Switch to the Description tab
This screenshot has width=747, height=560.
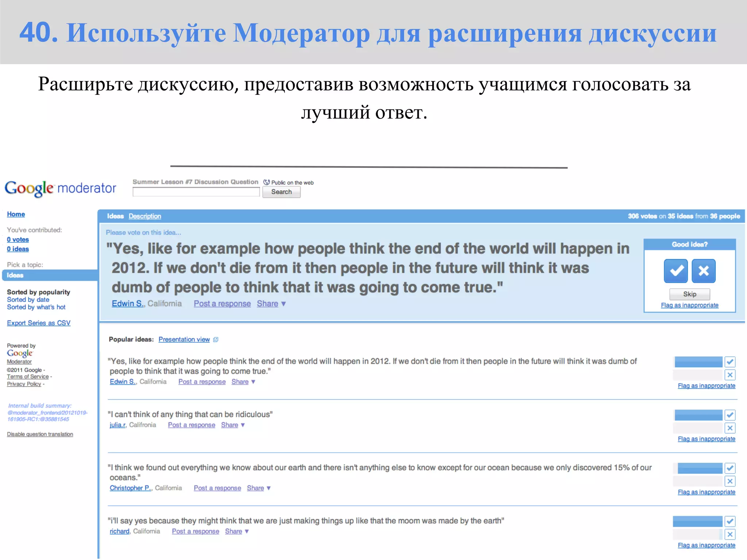click(145, 216)
